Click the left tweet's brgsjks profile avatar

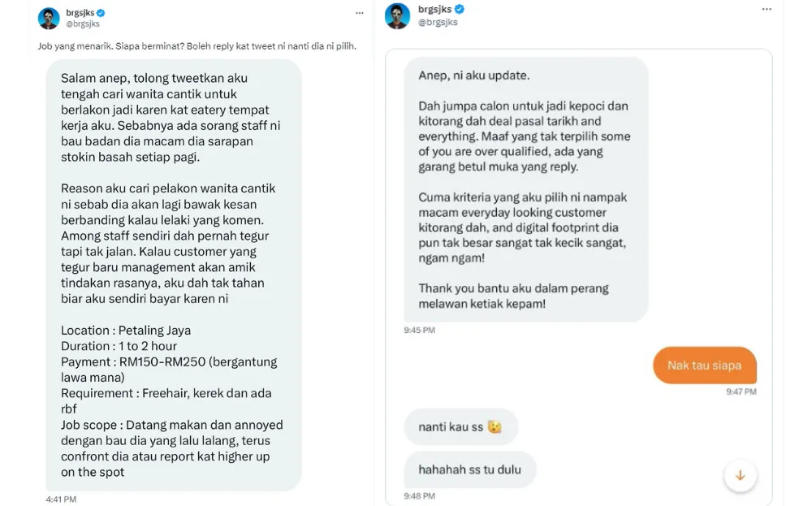click(49, 19)
